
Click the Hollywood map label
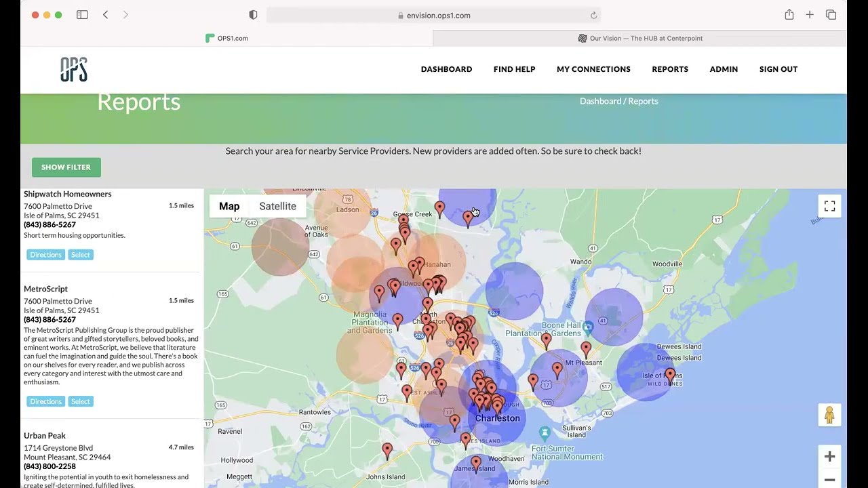point(237,460)
